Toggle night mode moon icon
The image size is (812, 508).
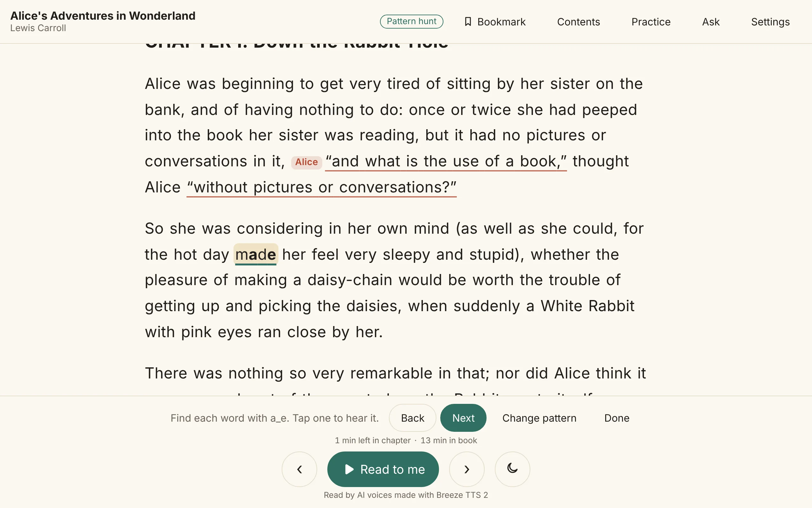[512, 469]
